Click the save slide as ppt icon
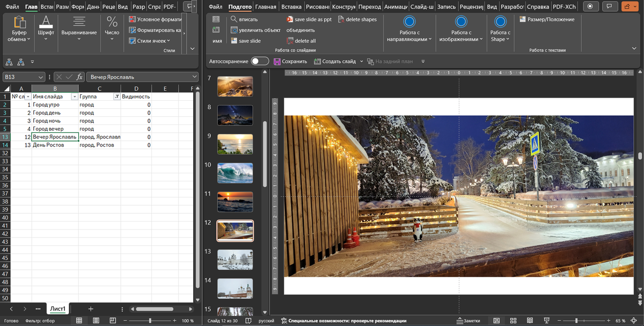Screen dimensions: 644x326 [x=290, y=19]
